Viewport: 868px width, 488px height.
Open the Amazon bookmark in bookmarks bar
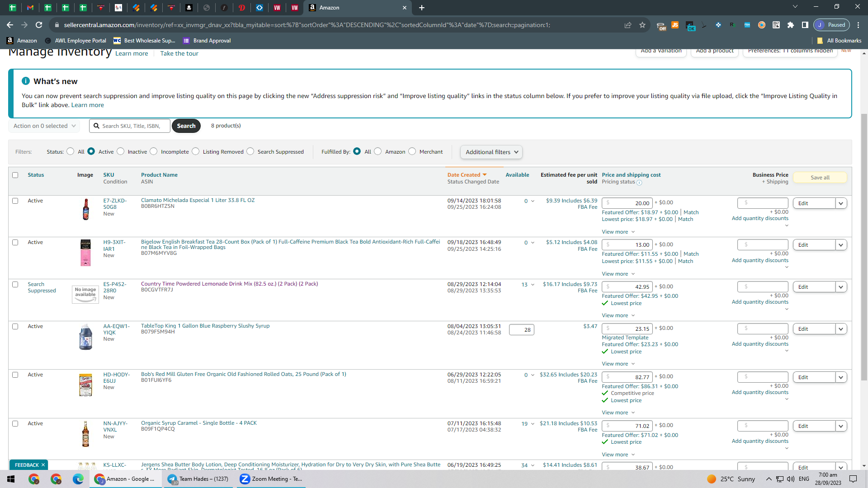tap(22, 41)
